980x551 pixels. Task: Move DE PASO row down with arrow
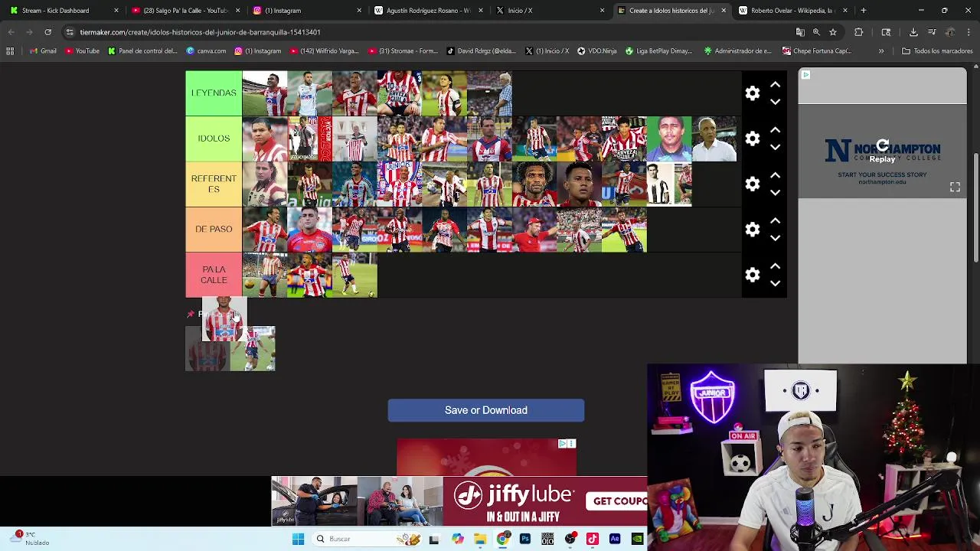775,238
